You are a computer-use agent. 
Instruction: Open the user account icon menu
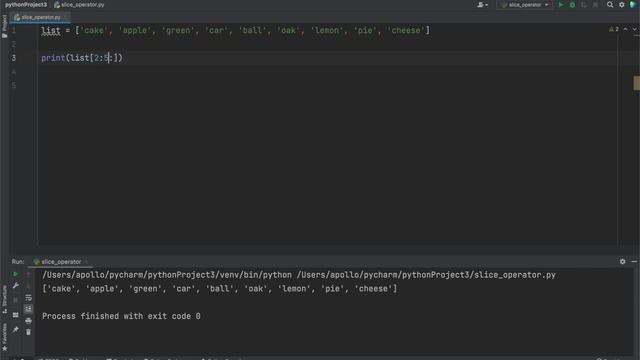[x=482, y=5]
